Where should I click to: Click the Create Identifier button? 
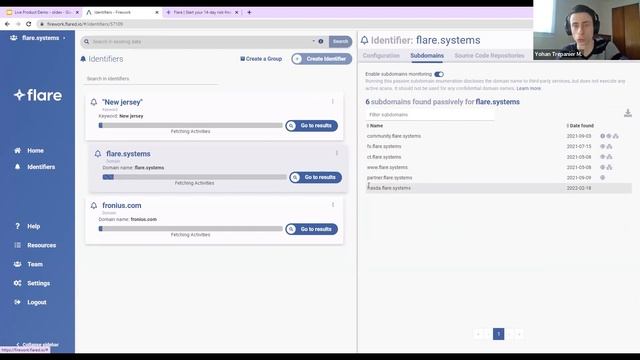tap(322, 59)
